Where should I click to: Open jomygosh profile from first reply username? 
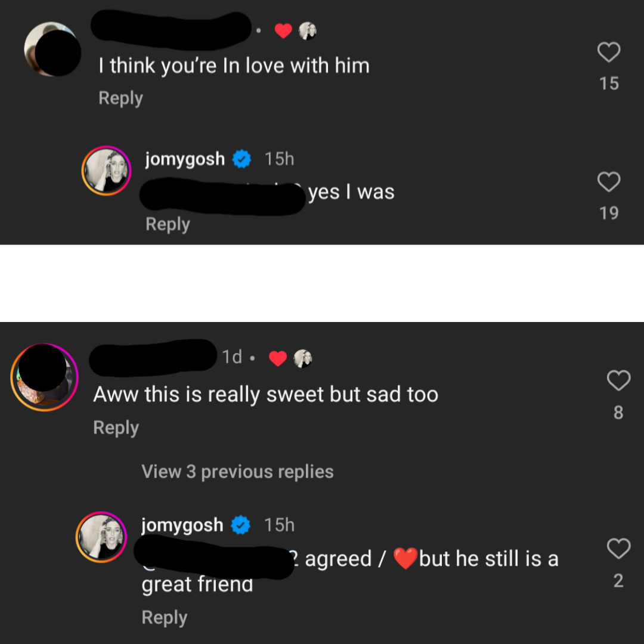[185, 159]
